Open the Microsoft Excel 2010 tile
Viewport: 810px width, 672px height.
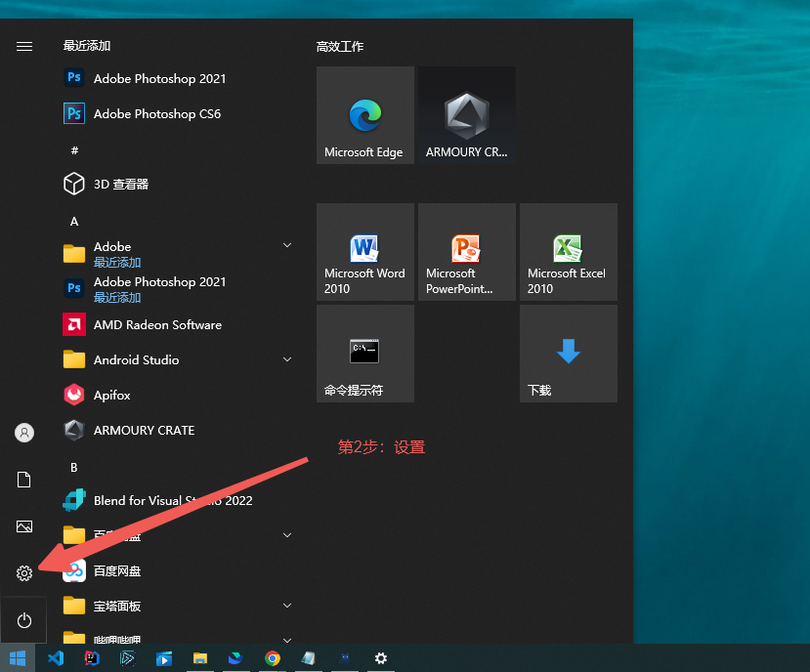[x=569, y=252]
